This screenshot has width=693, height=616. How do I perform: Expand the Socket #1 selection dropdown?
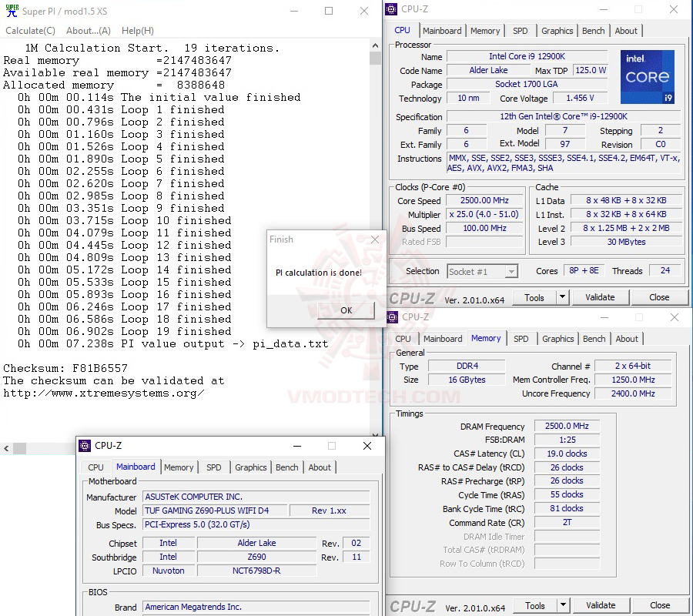tap(511, 271)
